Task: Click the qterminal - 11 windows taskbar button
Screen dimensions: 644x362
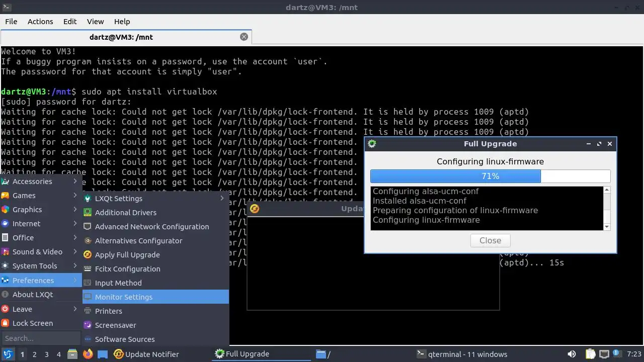Action: [x=464, y=354]
